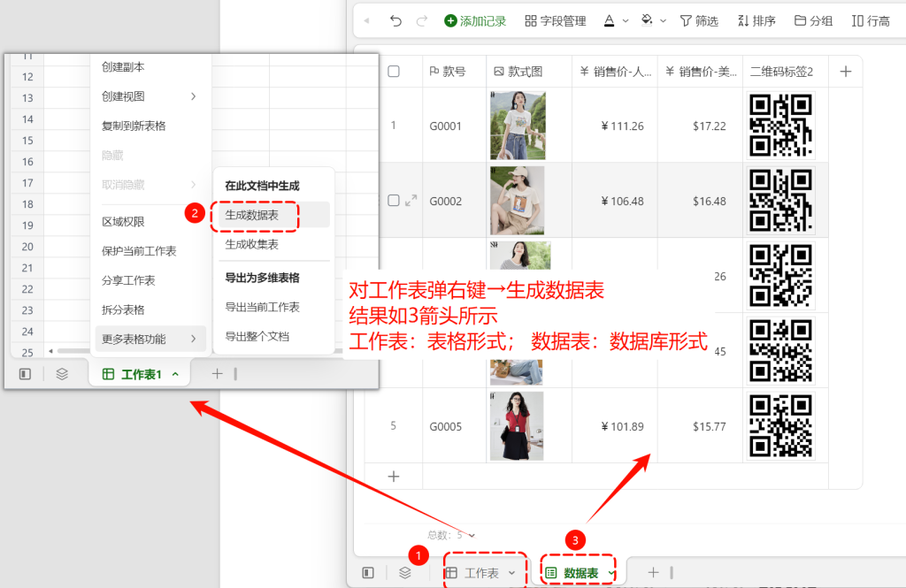Click the QR code in row G0002
The height and width of the screenshot is (588, 906).
click(780, 201)
